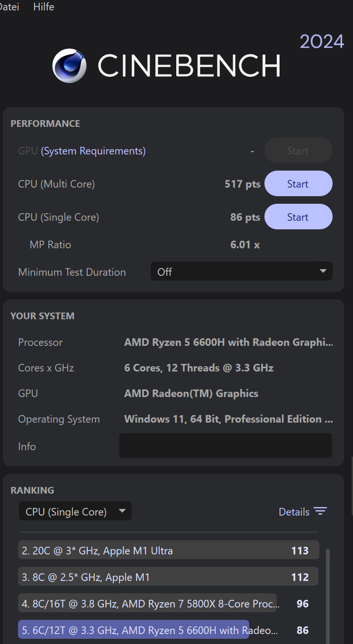The height and width of the screenshot is (644, 353).
Task: Select the Apple M1 ranking bar
Action: click(168, 577)
